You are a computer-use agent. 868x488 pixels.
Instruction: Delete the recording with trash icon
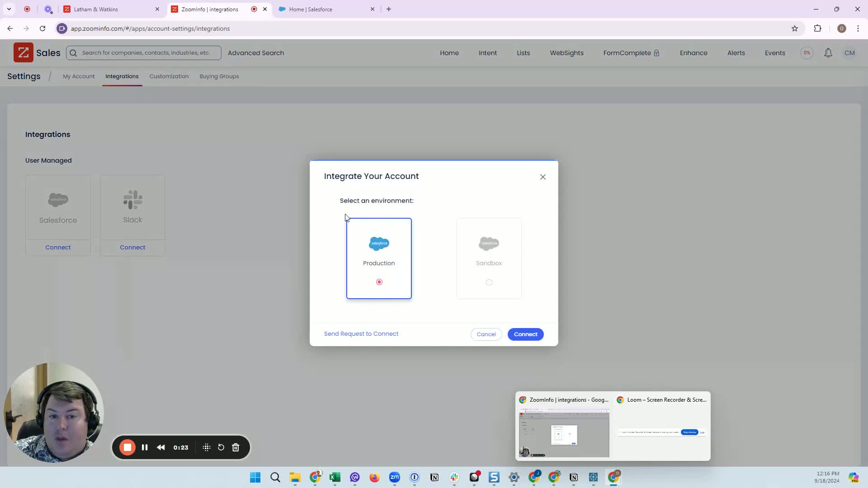point(236,447)
